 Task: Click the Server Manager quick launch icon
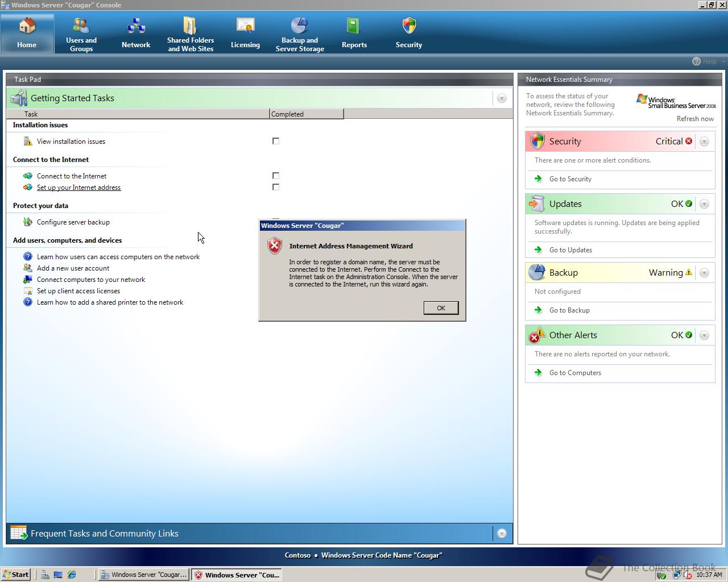44,575
